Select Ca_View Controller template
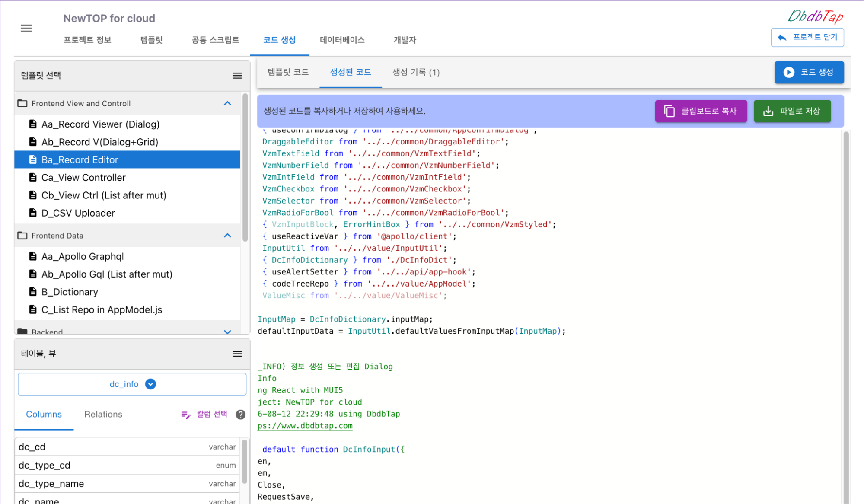The height and width of the screenshot is (504, 864). pyautogui.click(x=127, y=178)
